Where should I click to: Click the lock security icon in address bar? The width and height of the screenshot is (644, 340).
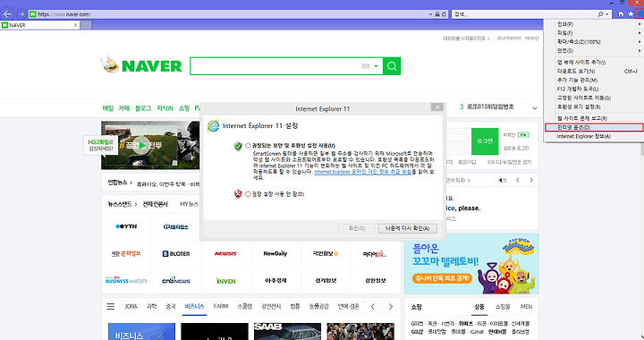(437, 14)
